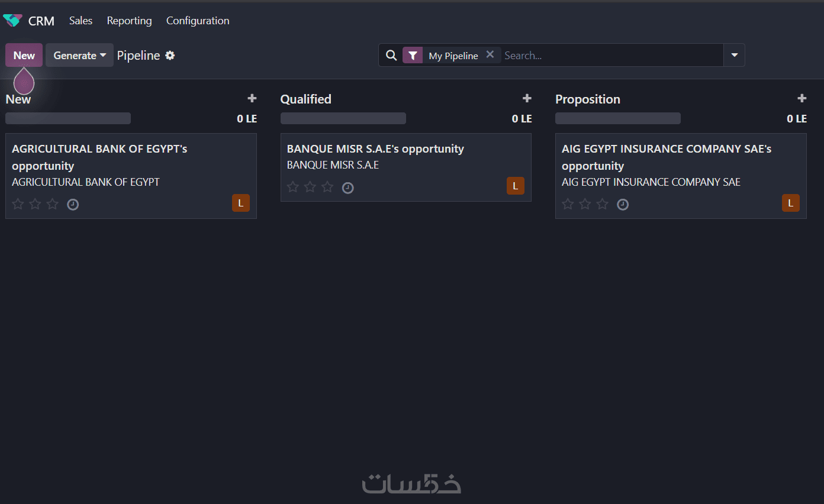Click the New stage column header

click(18, 99)
